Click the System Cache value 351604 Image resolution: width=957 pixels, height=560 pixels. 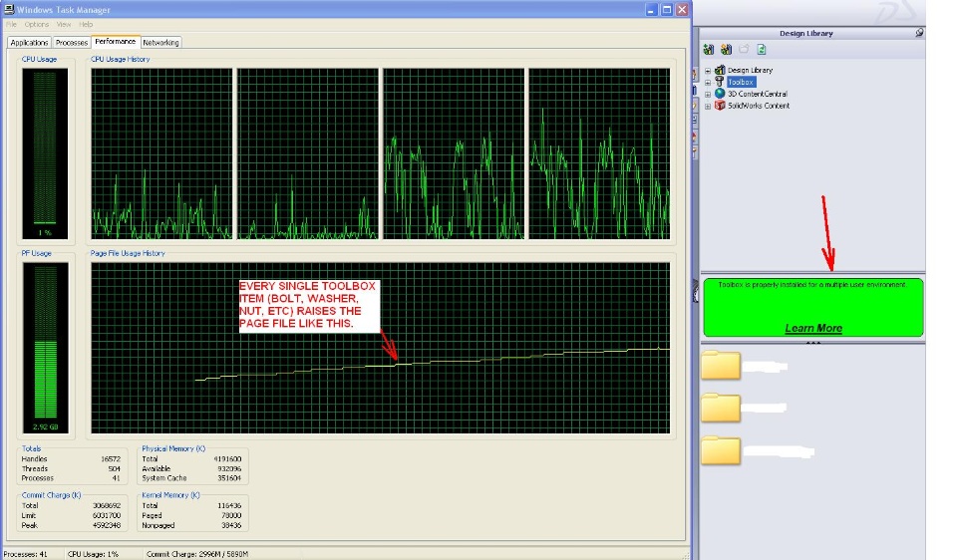click(x=229, y=478)
